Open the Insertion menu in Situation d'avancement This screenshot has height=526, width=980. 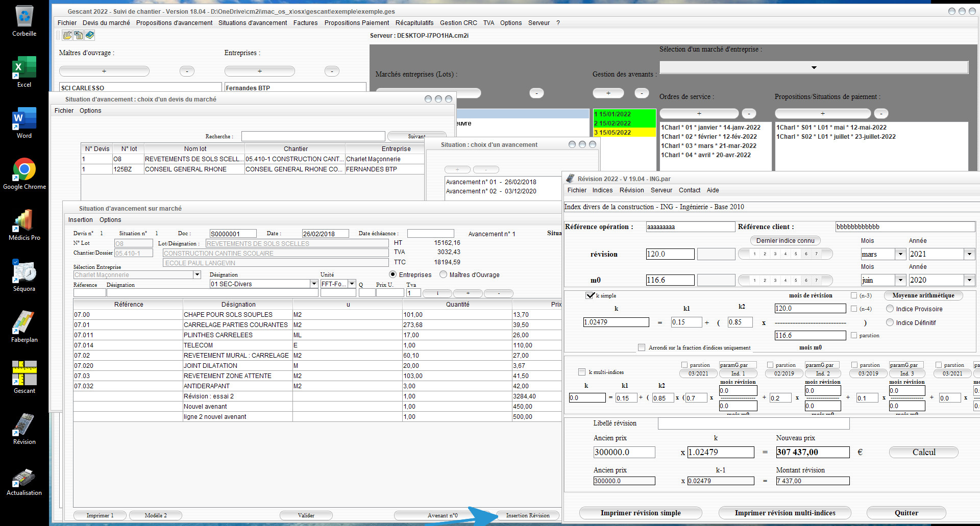81,220
